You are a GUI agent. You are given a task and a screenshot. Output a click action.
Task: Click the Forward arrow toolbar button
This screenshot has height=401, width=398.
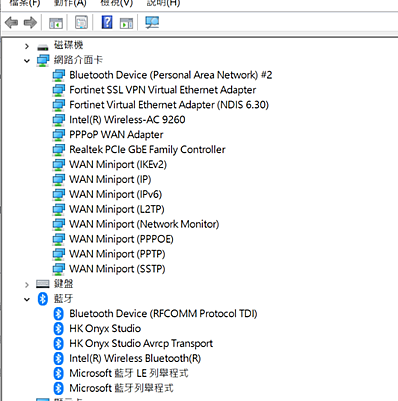pos(31,23)
